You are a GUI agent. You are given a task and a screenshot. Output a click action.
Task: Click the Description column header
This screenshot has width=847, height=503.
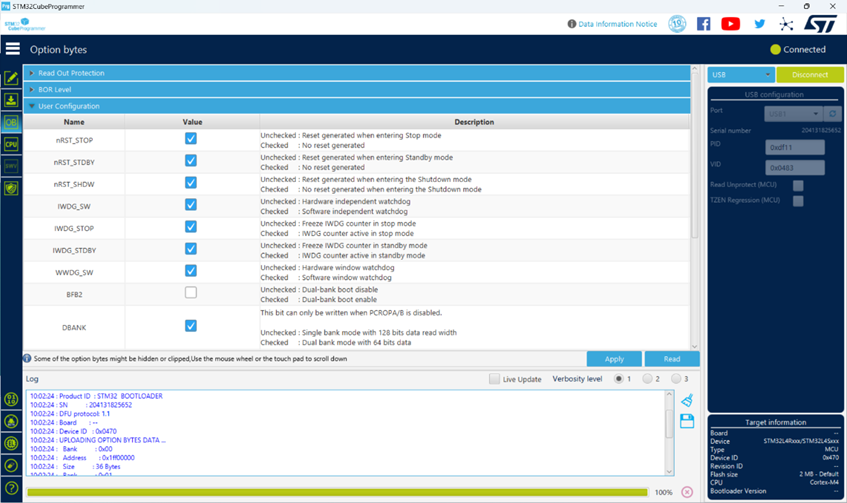(474, 122)
